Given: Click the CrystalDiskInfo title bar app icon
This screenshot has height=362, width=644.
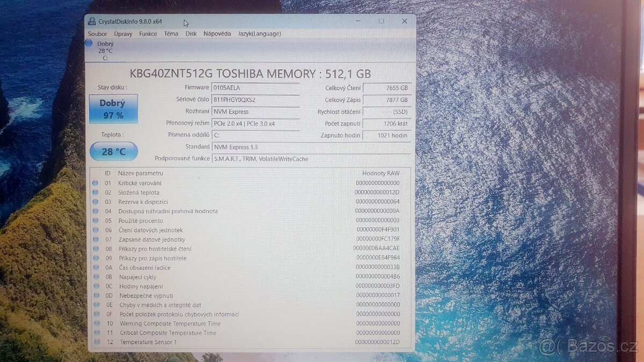Looking at the screenshot, I should (92, 21).
